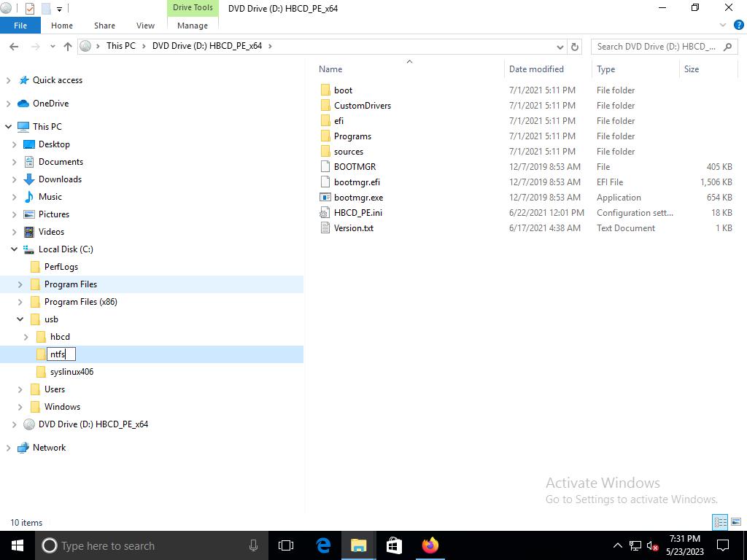Select Downloads in navigation pane
This screenshot has width=747, height=560.
(60, 179)
